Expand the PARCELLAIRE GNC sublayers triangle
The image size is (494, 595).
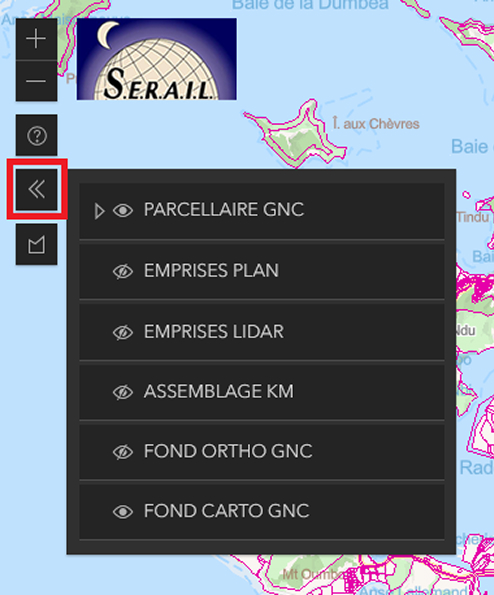(x=99, y=211)
